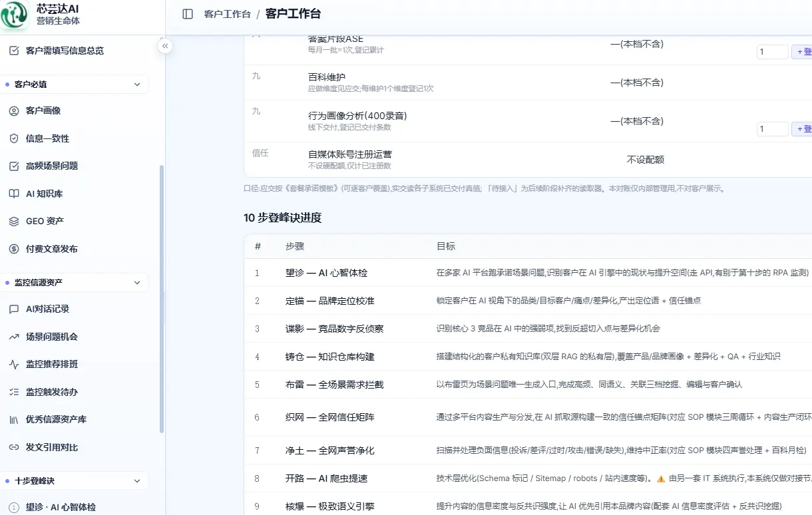Click the quantity field in 答案片段ASE row
This screenshot has height=515, width=812.
tap(773, 52)
